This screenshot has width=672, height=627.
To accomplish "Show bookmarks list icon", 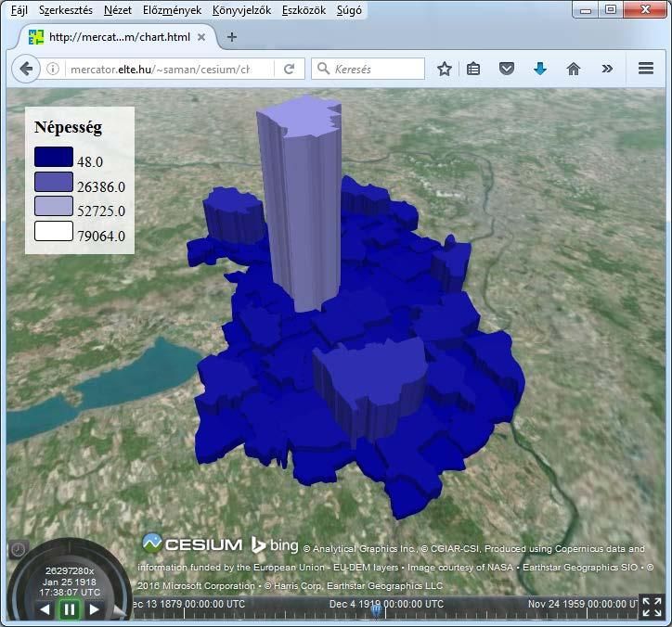I will coord(473,69).
